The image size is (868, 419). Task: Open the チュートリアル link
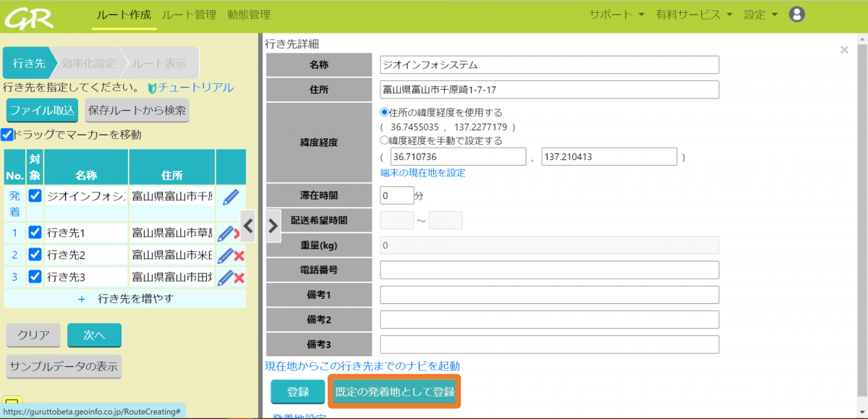coord(190,88)
